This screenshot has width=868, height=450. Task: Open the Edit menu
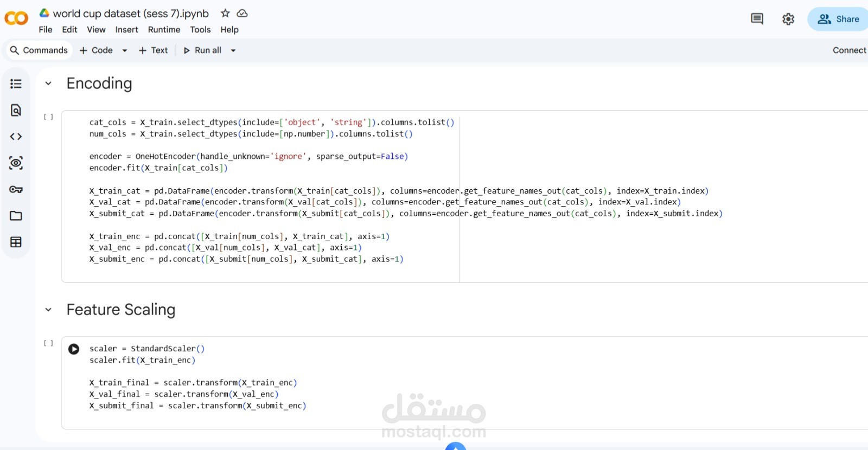point(69,30)
